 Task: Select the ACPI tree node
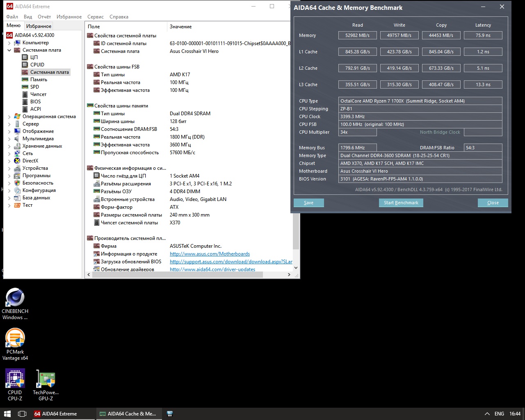tap(36, 109)
